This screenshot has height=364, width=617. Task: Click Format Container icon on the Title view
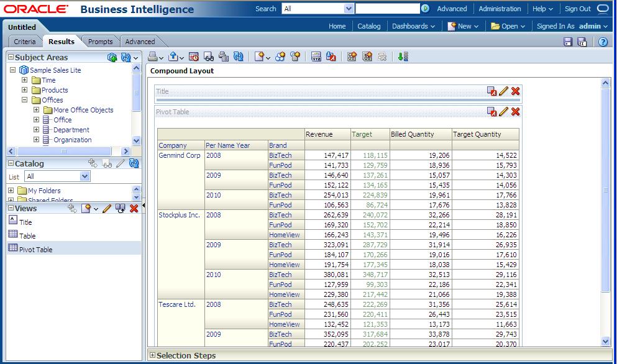point(491,91)
